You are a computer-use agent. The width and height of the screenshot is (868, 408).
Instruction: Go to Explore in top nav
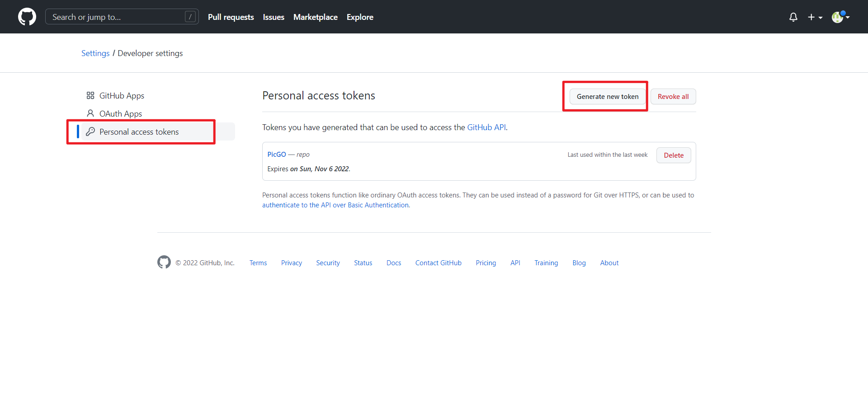click(x=360, y=17)
